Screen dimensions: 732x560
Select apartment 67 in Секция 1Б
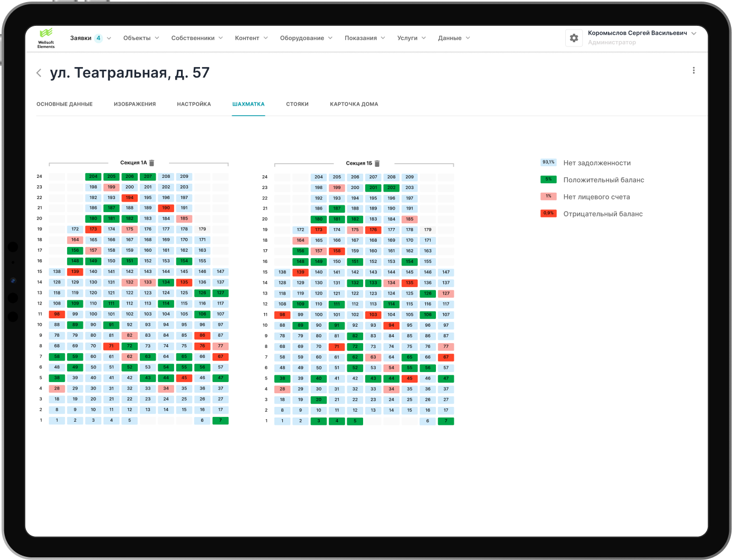(x=446, y=357)
